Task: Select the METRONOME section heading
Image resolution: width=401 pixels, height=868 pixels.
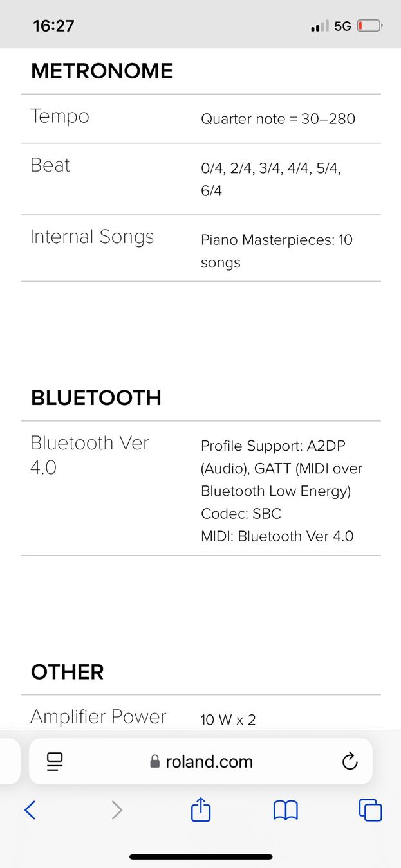Action: point(102,71)
